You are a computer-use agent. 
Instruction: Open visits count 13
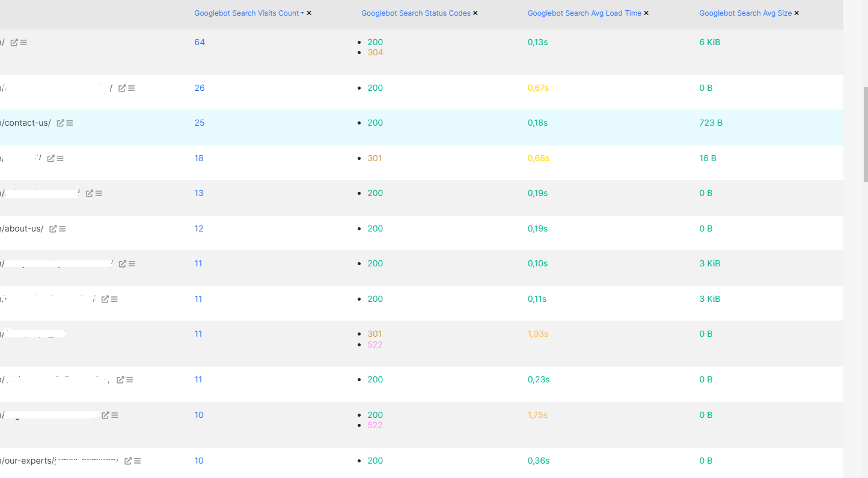(199, 194)
